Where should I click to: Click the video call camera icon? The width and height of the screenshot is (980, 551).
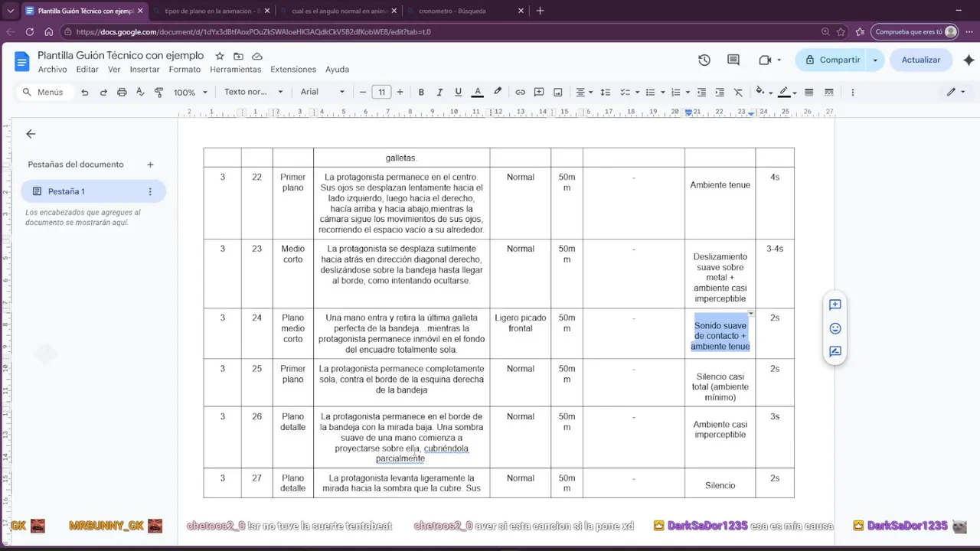(765, 60)
